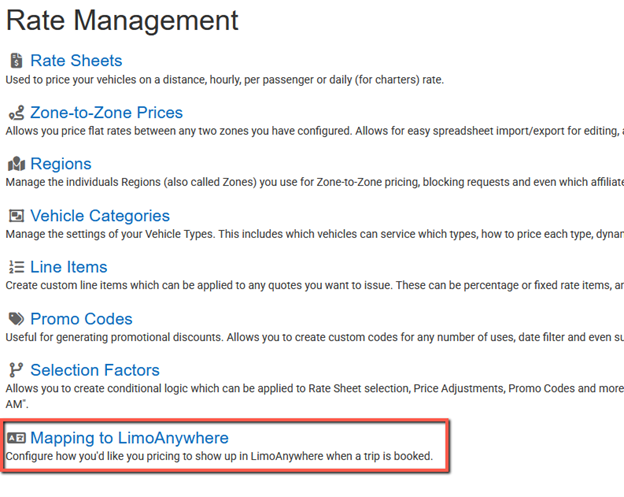Click the Line Items numbered list icon
The height and width of the screenshot is (497, 624).
pos(16,267)
